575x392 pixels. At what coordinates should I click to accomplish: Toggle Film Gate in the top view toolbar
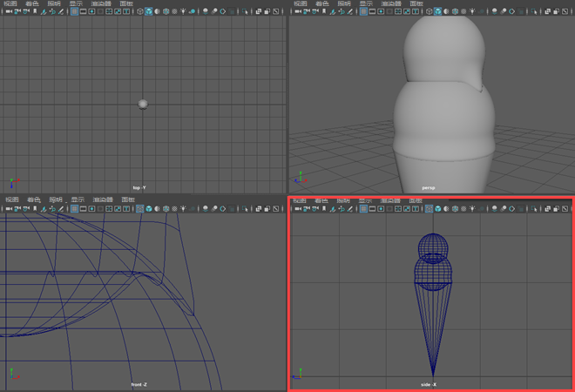click(x=84, y=11)
